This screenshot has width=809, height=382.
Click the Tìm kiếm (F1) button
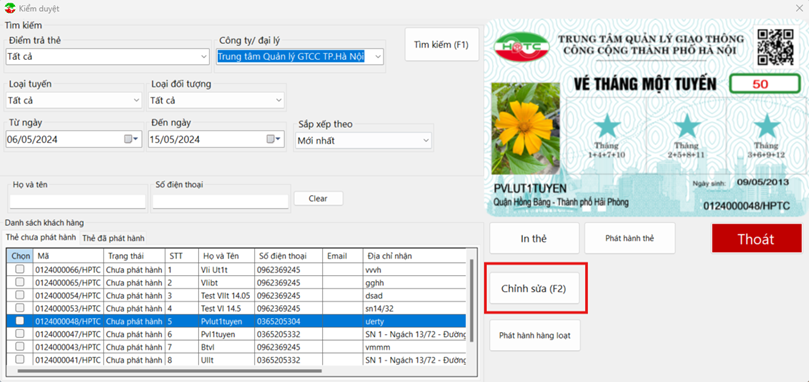coord(441,44)
